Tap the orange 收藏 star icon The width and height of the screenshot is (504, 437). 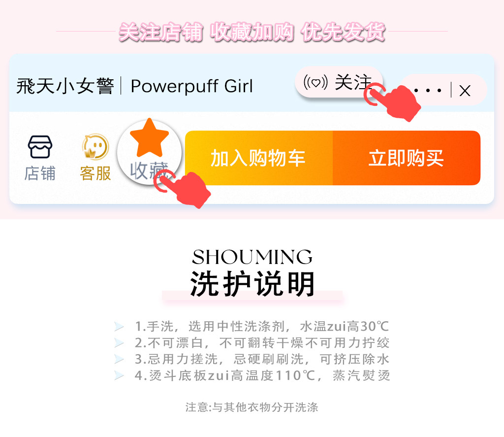click(x=150, y=138)
